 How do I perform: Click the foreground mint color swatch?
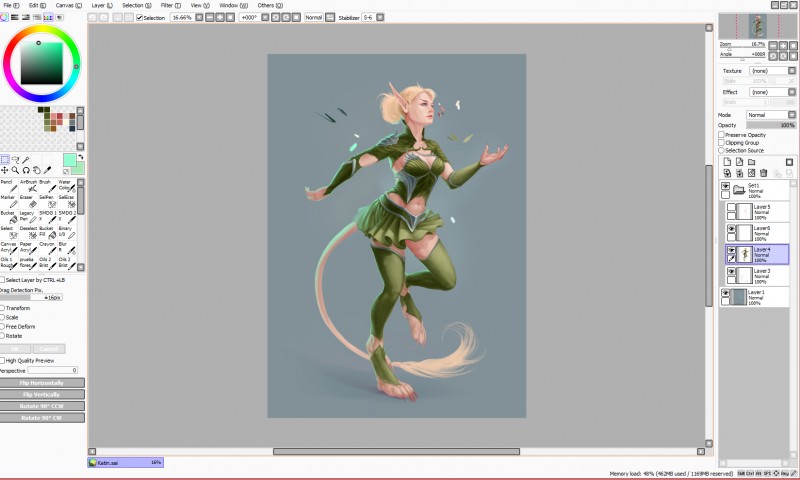click(69, 160)
